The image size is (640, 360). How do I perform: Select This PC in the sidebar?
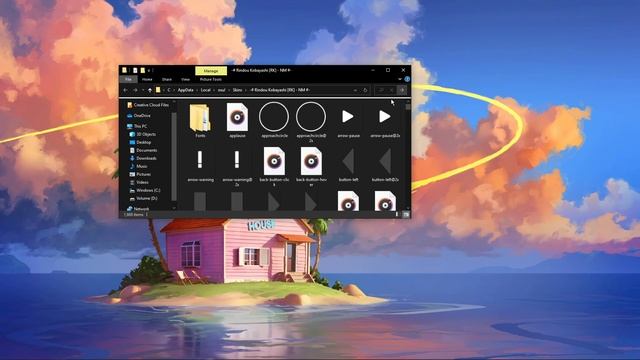137,126
